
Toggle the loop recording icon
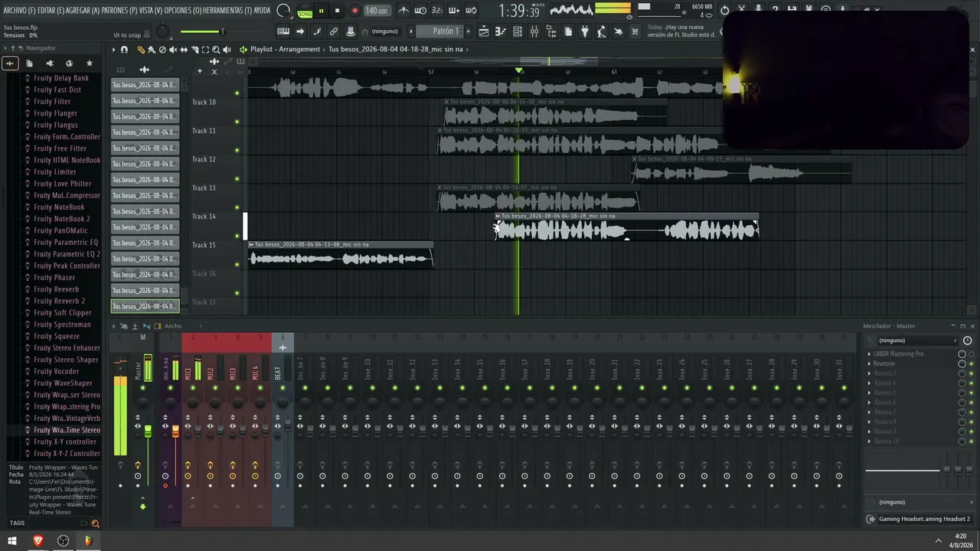pos(471,11)
